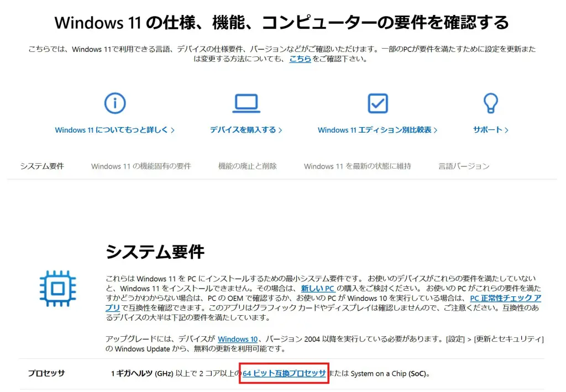Click the processor chip icon
Image resolution: width=566 pixels, height=392 pixels.
(57, 289)
